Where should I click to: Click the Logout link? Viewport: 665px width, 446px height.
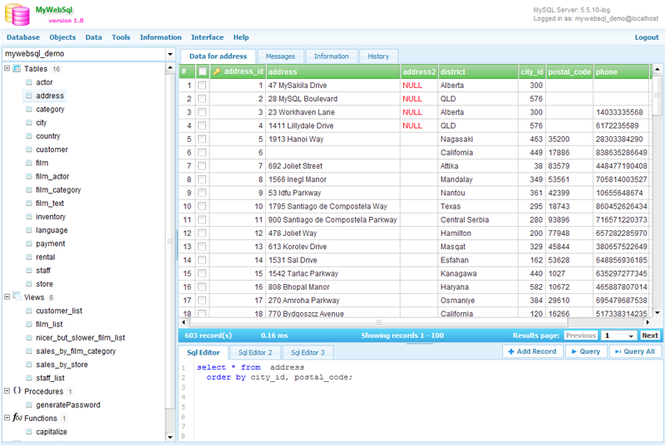coord(646,37)
